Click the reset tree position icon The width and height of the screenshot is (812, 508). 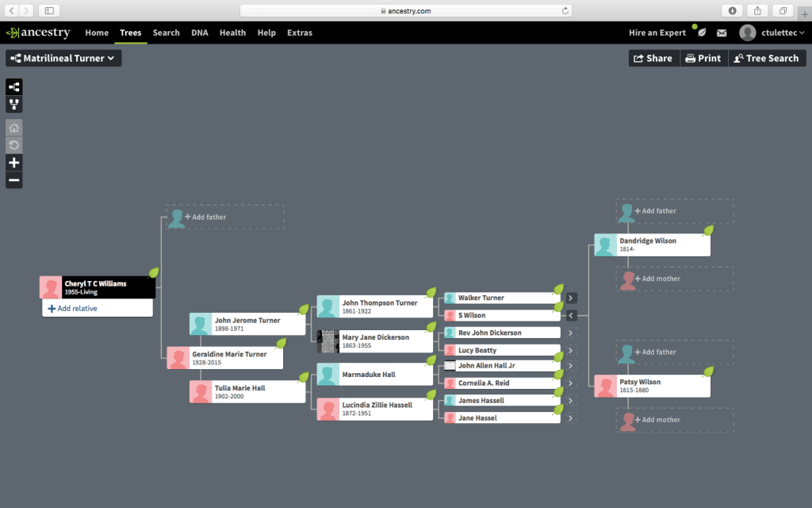pyautogui.click(x=14, y=145)
